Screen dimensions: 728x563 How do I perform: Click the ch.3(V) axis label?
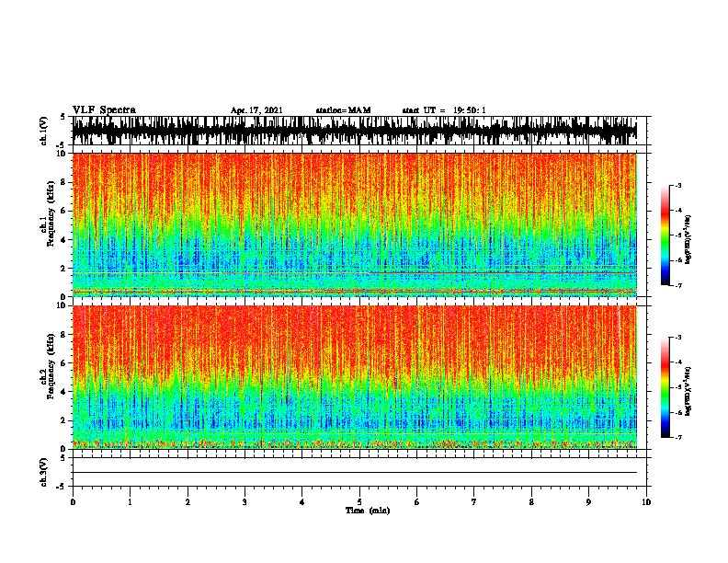click(44, 472)
